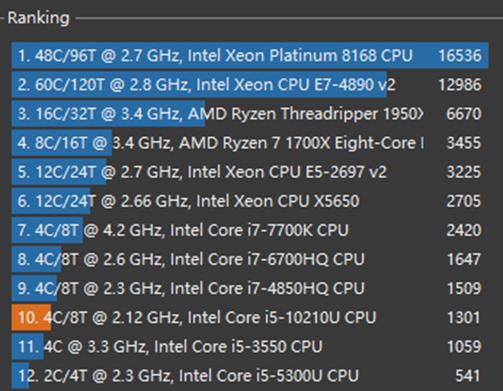Click the score 1301
The height and width of the screenshot is (391, 503).
pyautogui.click(x=464, y=317)
